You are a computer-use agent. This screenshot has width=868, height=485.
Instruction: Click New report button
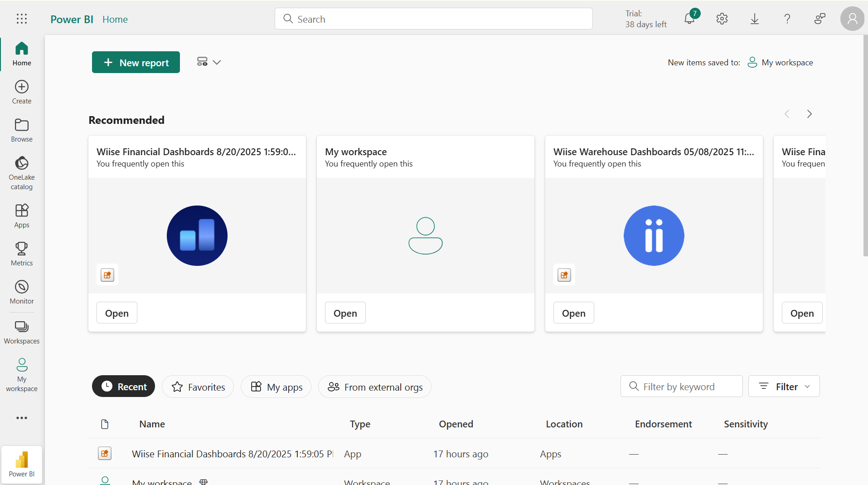coord(136,62)
